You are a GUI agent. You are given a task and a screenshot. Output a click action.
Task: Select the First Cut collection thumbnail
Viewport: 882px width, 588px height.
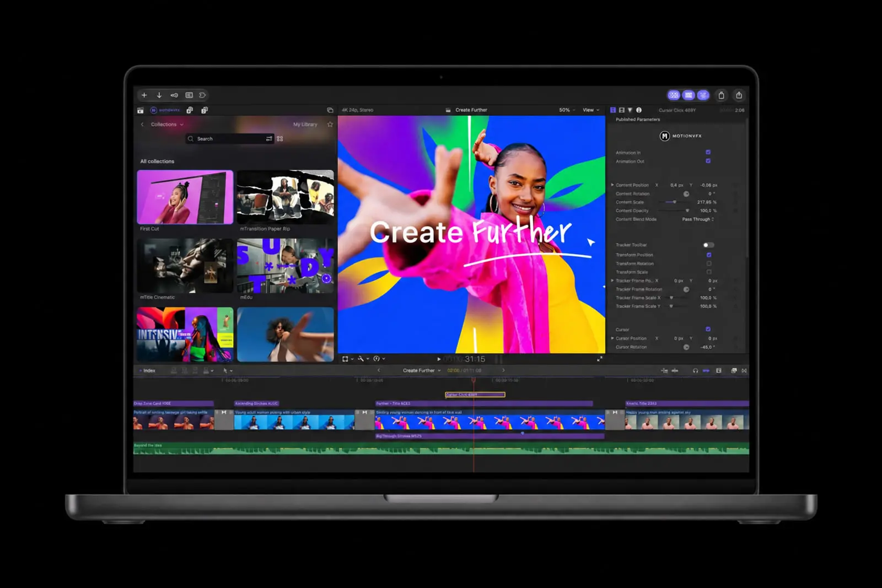[x=185, y=197]
